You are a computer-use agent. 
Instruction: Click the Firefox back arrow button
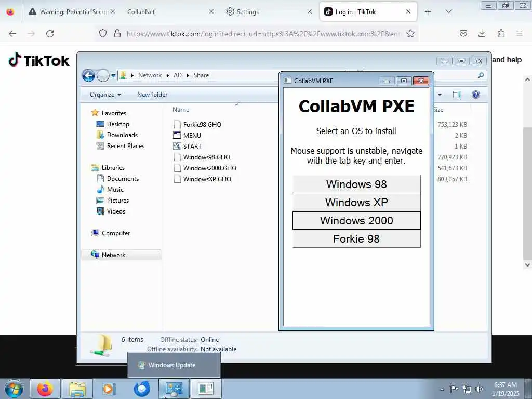click(x=12, y=34)
